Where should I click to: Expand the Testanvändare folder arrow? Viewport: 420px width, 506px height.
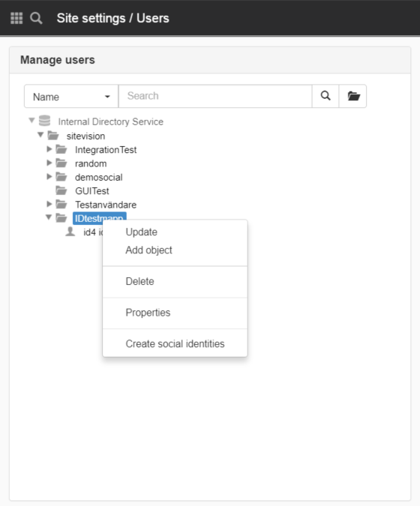pyautogui.click(x=49, y=204)
